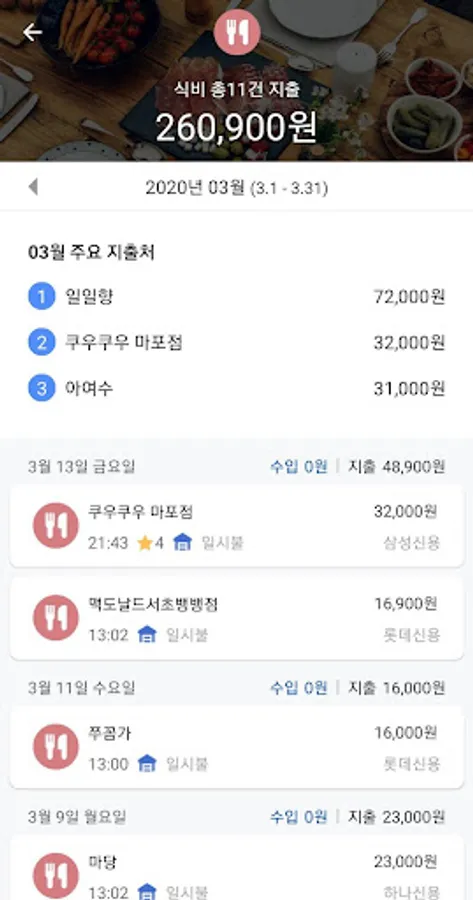Tap store icon beside 쭈꼼가 13:00 time
473x900 pixels.
coord(147,764)
